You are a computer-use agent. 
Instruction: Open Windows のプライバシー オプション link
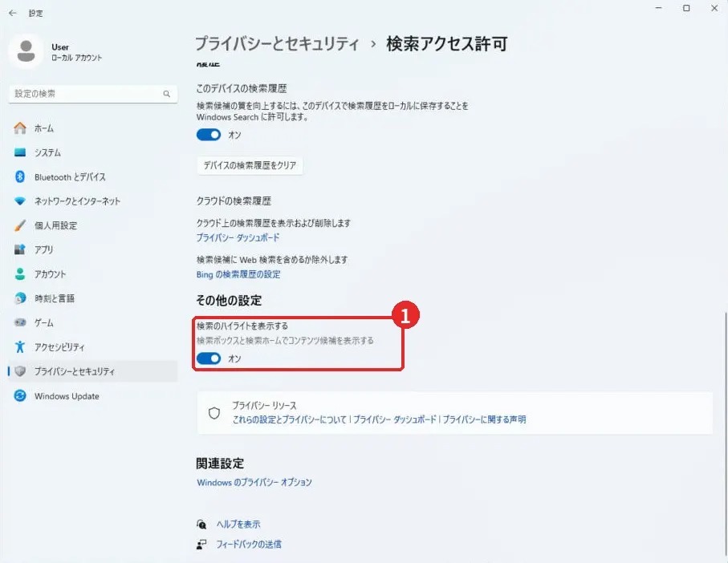tap(254, 482)
